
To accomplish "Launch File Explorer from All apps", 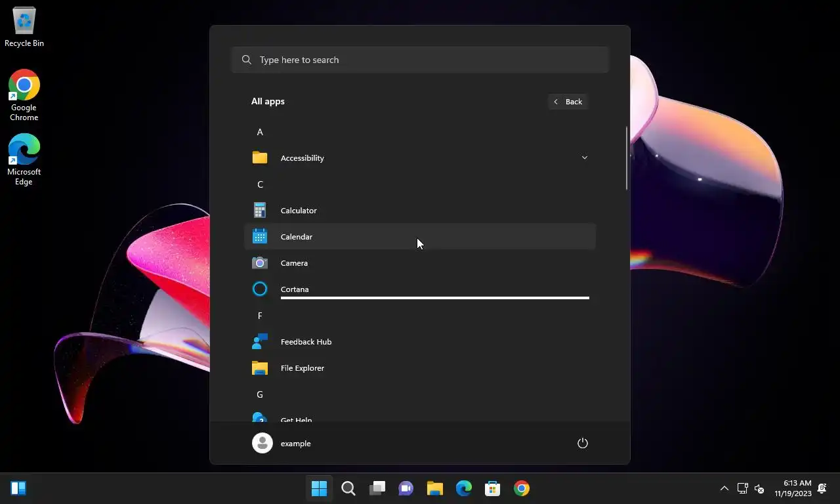I will point(420,367).
